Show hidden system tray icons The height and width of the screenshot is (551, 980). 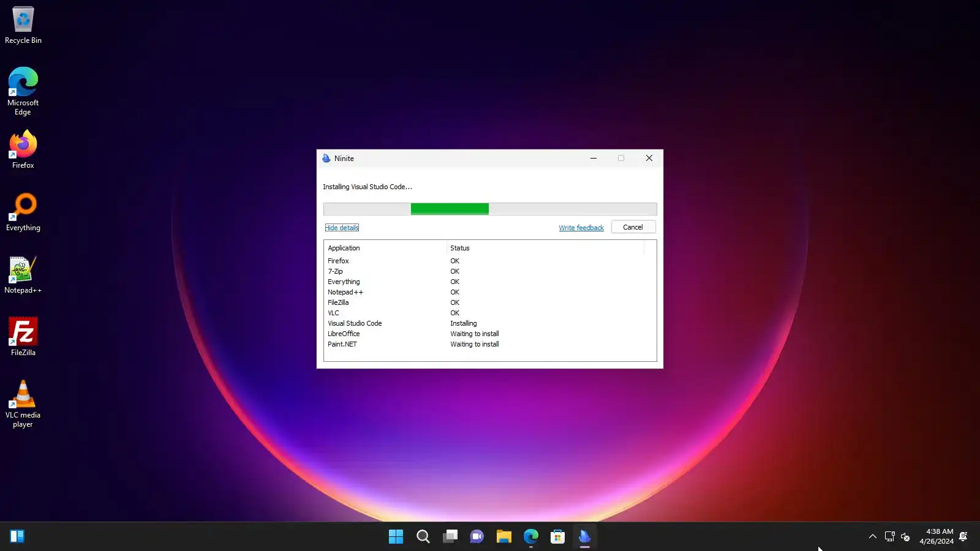tap(873, 537)
